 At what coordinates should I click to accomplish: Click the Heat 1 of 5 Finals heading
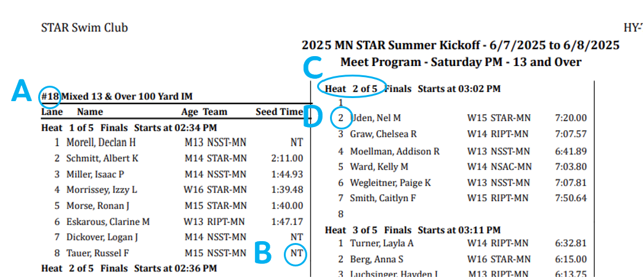point(129,128)
